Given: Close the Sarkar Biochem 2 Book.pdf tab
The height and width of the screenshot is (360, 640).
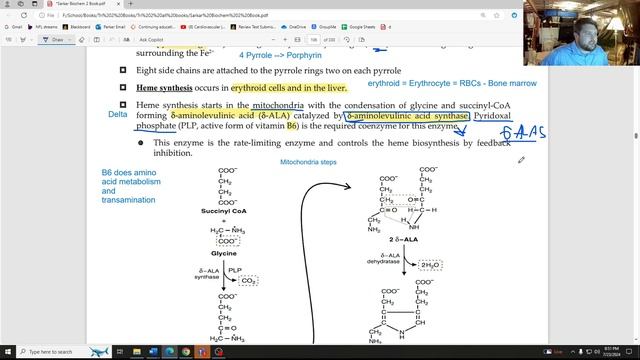Looking at the screenshot, I should pos(118,4).
